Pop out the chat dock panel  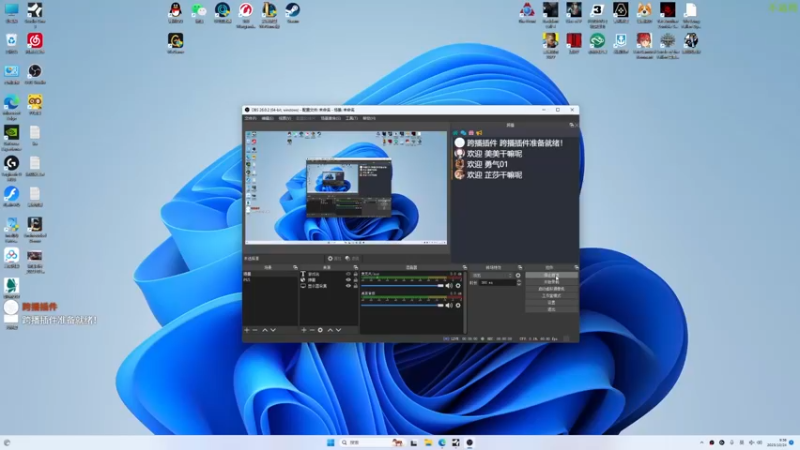pyautogui.click(x=571, y=125)
